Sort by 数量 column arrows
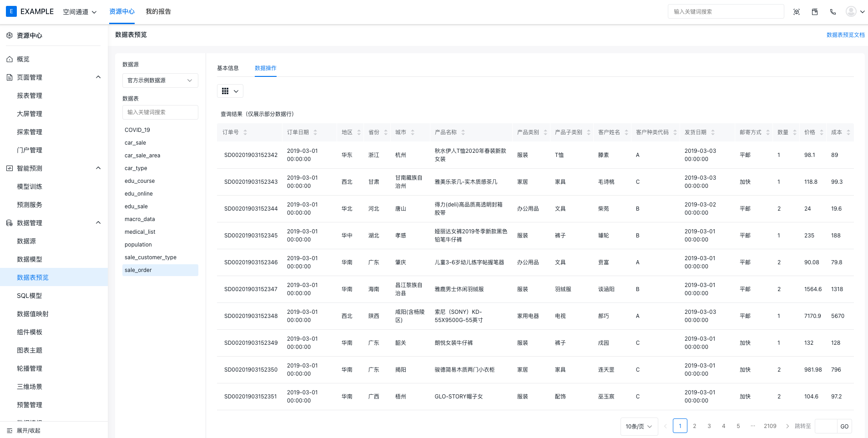 (x=795, y=132)
